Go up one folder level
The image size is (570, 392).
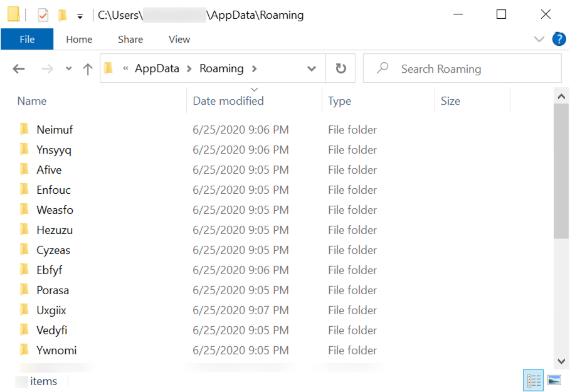pyautogui.click(x=88, y=69)
